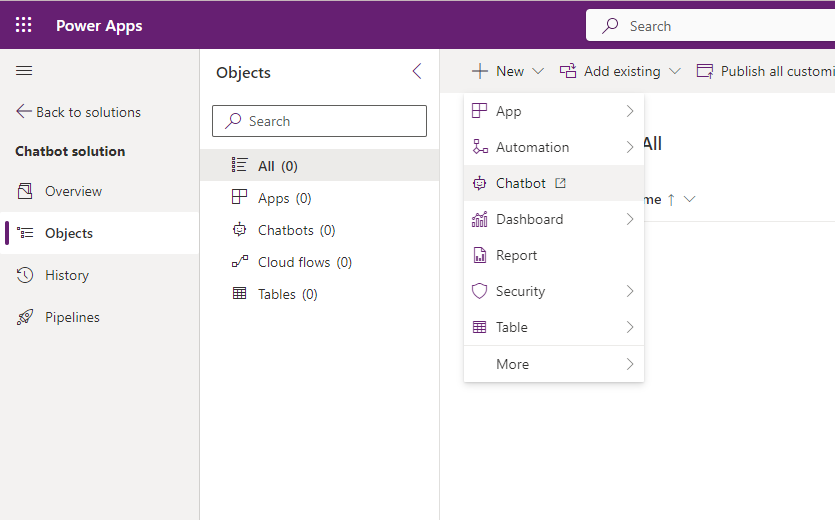Select Chatbots (0) in Objects tree
Screen dimensions: 835x520
click(x=320, y=230)
